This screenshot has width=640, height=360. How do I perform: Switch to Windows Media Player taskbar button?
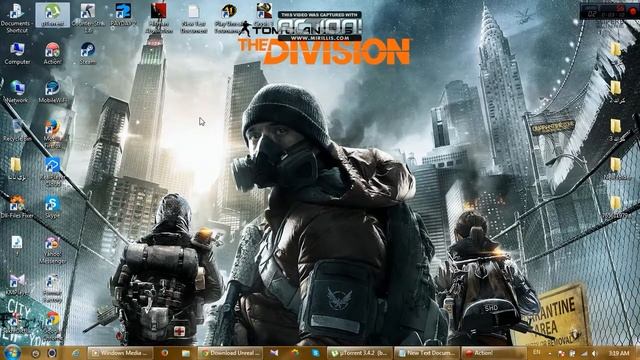click(120, 353)
